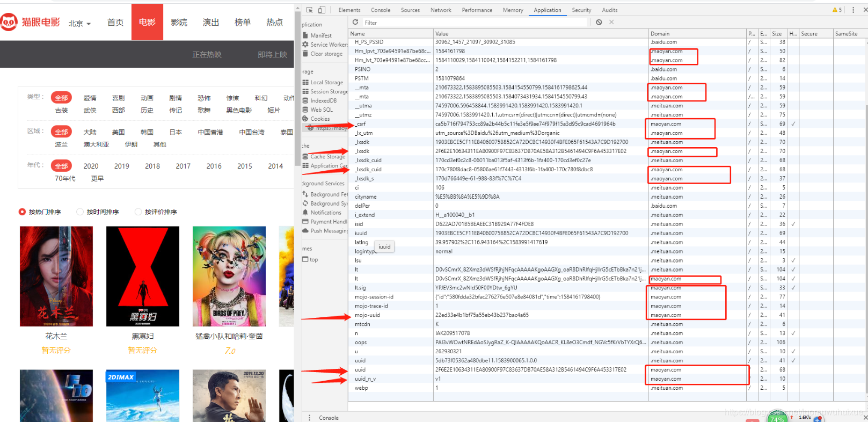Open the 黑寡妇 movie poster

tap(143, 277)
